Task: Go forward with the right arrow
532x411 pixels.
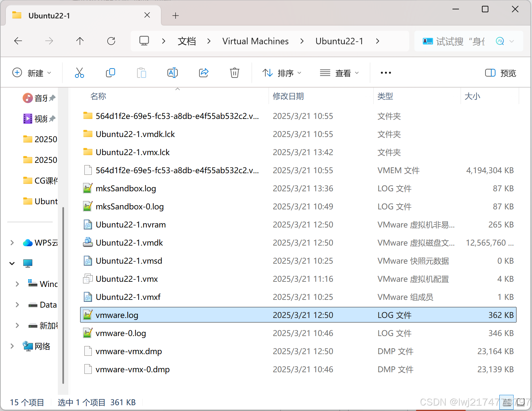Action: (49, 41)
